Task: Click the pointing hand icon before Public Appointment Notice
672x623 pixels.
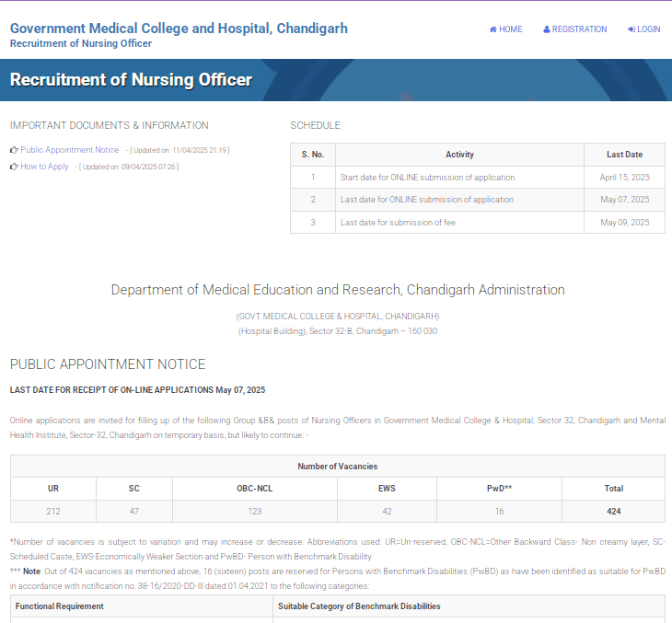Action: click(14, 150)
